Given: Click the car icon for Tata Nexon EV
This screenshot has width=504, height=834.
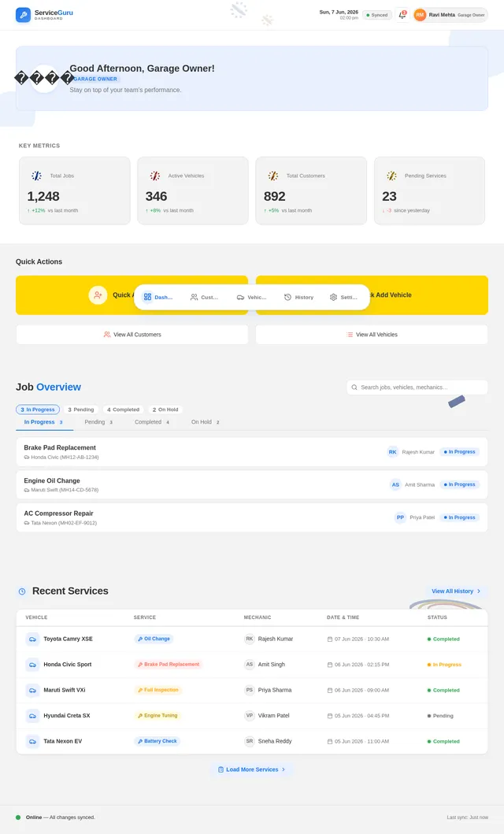Looking at the screenshot, I should click(x=32, y=741).
